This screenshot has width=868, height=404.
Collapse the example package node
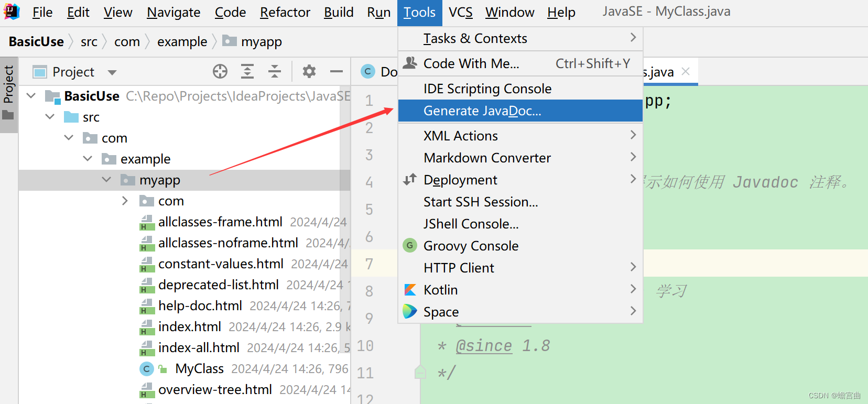tap(88, 159)
